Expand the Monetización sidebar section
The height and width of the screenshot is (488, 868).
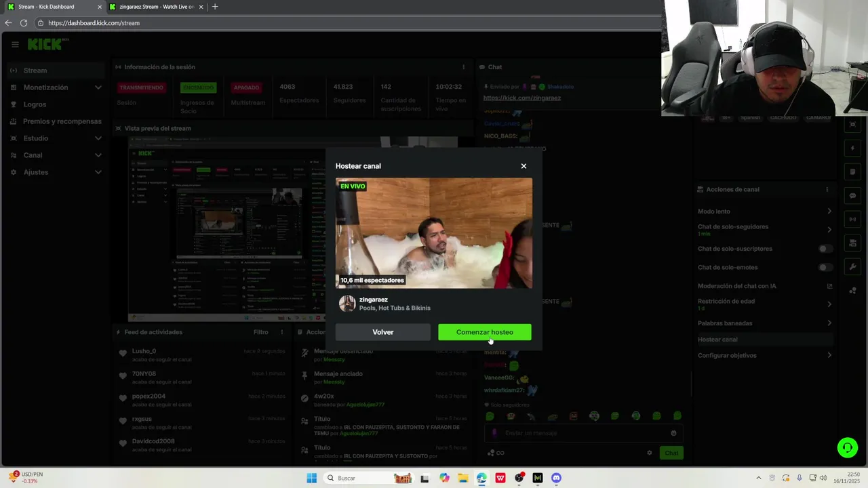56,87
